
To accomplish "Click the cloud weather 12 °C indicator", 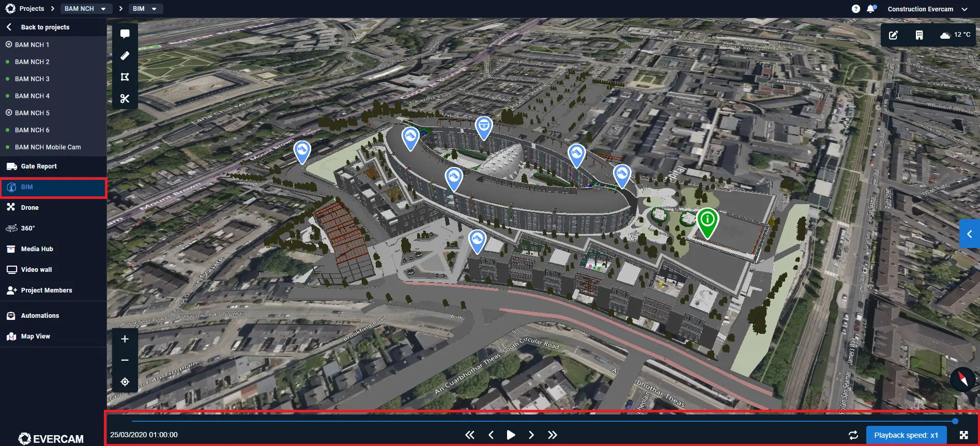I will click(x=955, y=35).
